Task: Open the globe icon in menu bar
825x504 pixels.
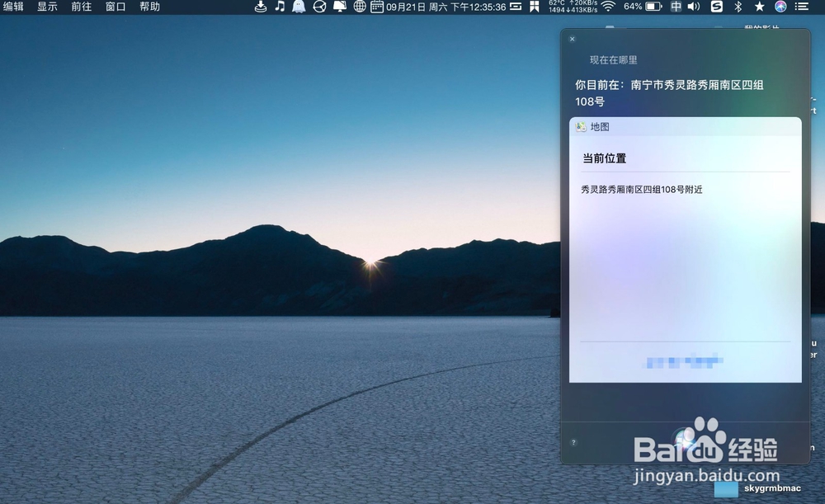Action: tap(358, 7)
